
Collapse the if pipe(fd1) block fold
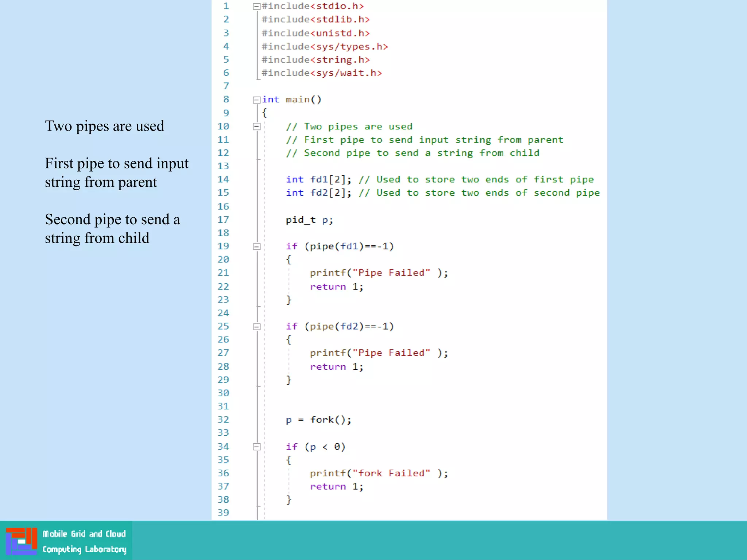tap(256, 246)
